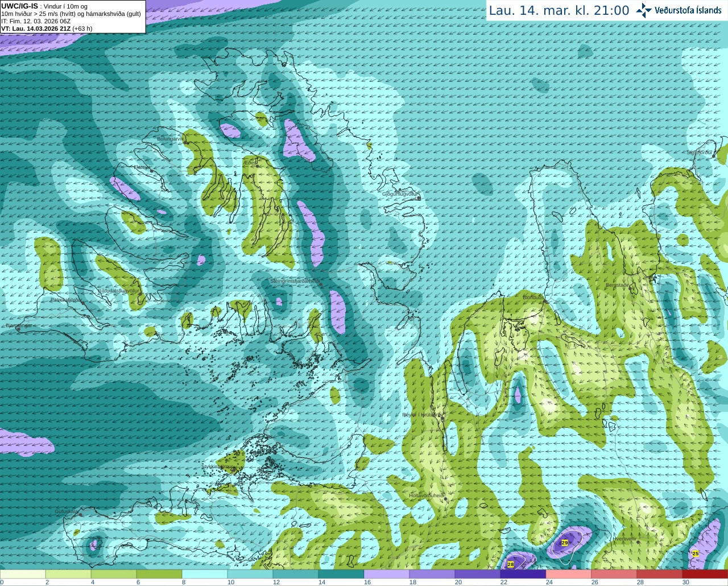The image size is (728, 586).
Task: Click the yellow gust marker 29
Action: pos(565,543)
